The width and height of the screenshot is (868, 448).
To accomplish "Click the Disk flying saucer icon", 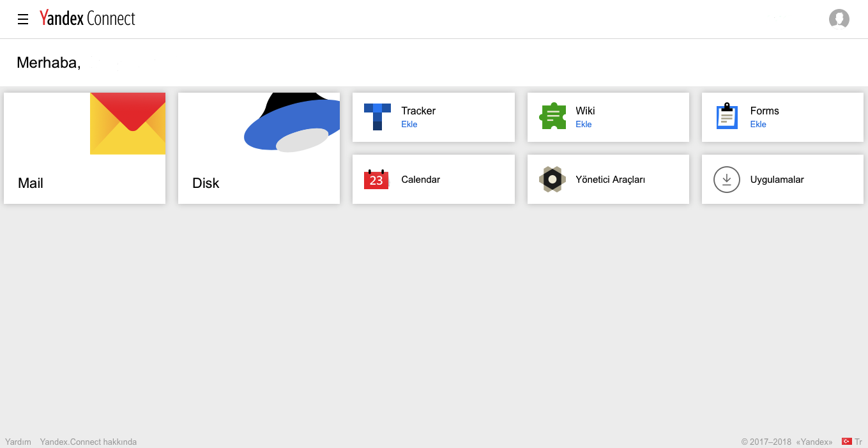I will pos(292,123).
